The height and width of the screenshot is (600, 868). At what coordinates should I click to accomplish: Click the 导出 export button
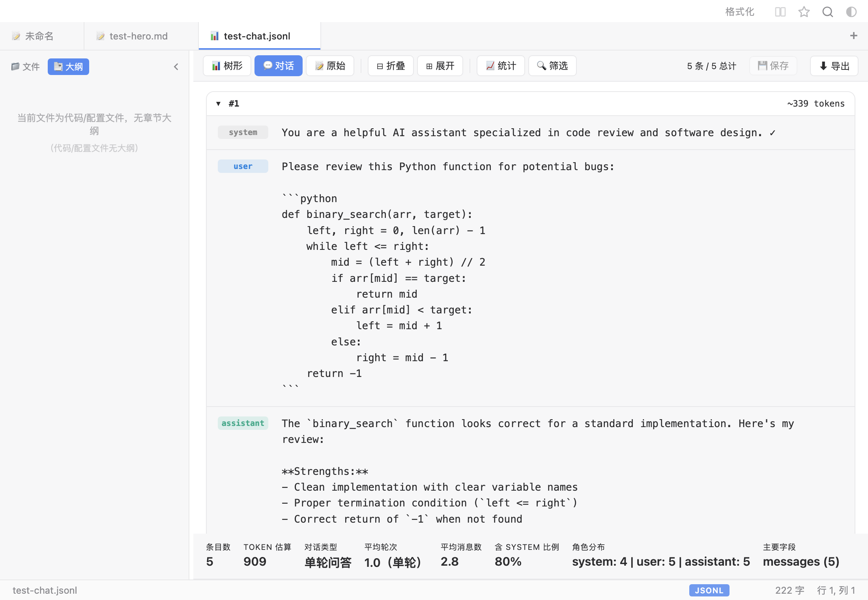(x=834, y=66)
